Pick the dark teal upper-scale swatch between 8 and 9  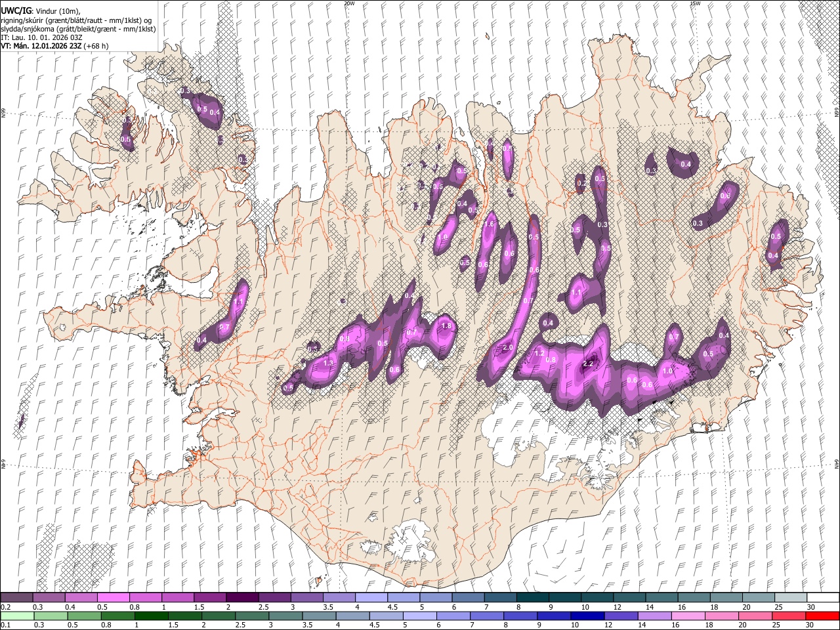pyautogui.click(x=532, y=597)
